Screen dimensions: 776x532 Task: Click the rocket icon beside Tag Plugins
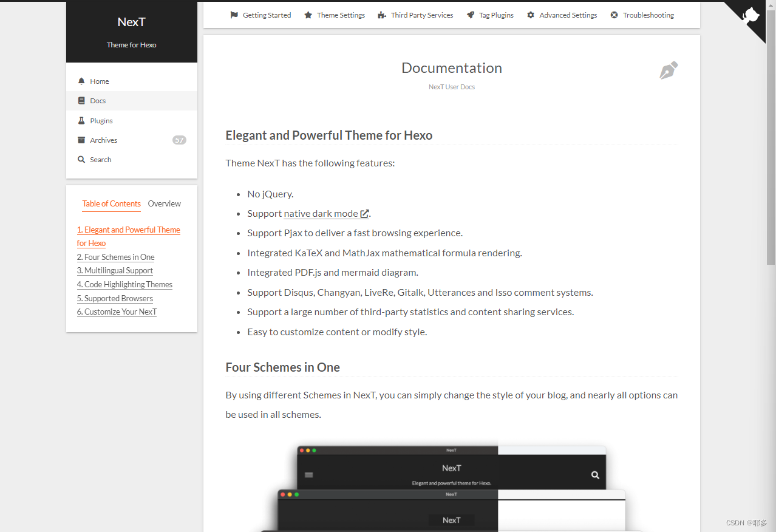coord(471,15)
